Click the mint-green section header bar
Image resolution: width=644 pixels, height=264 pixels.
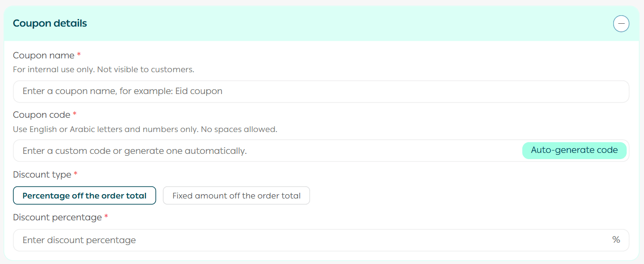[332, 23]
